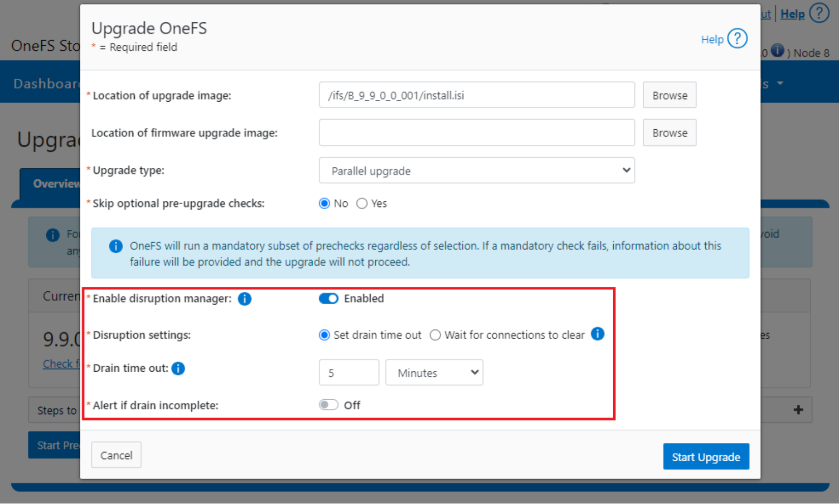Click the drain time out value field
This screenshot has height=504, width=839.
pos(349,373)
